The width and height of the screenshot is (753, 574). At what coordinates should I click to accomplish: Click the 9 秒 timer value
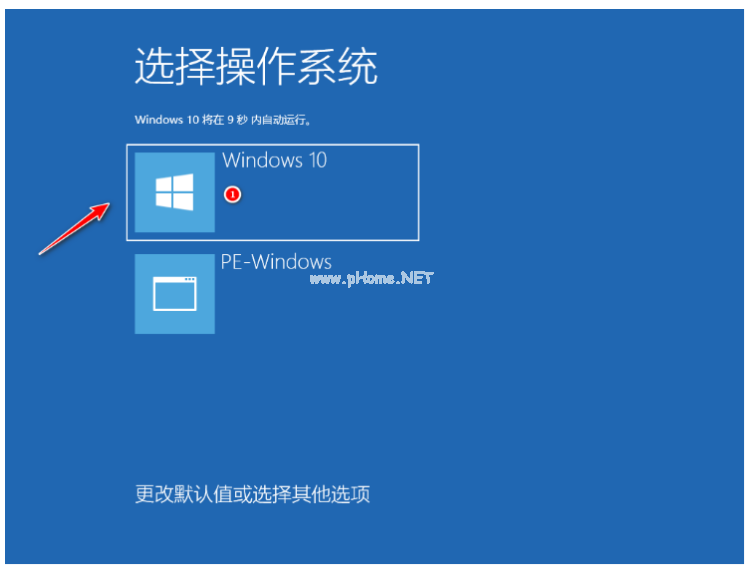click(x=237, y=120)
